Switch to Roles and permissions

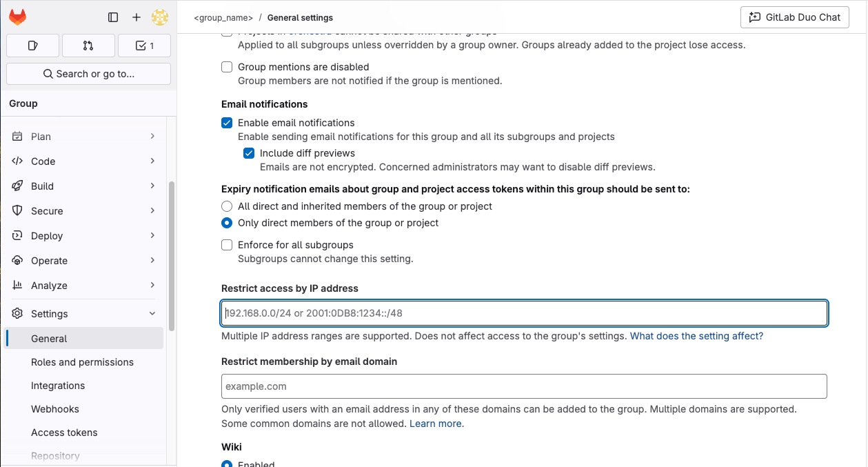pyautogui.click(x=83, y=361)
